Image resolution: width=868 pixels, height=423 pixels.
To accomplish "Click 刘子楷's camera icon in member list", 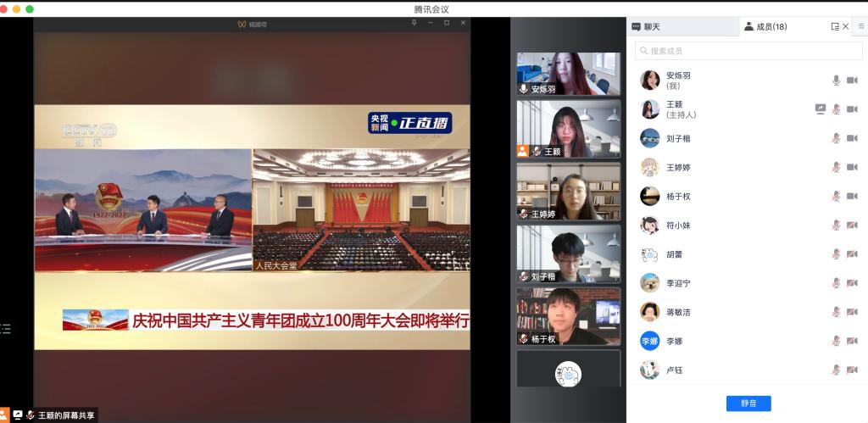I will tap(852, 138).
